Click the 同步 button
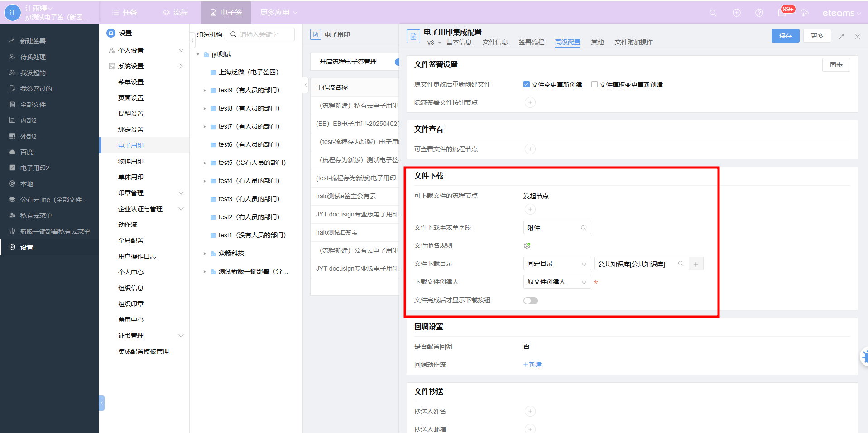This screenshot has height=433, width=868. [836, 65]
